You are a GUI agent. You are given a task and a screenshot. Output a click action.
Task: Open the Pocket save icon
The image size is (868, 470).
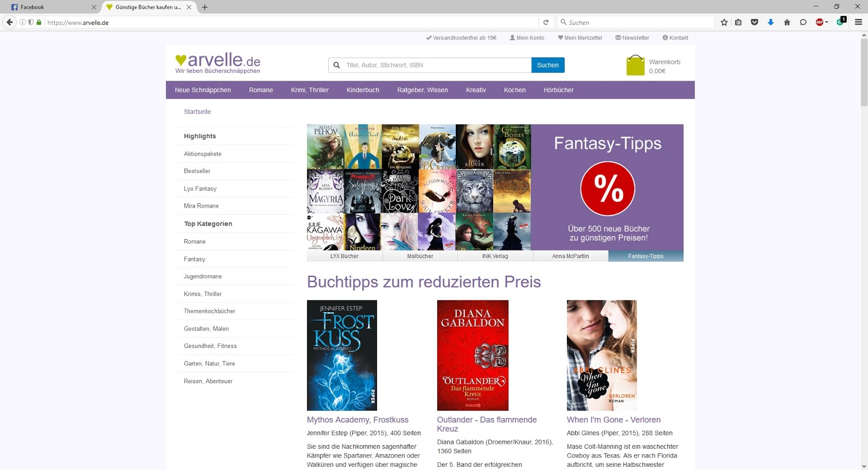[x=755, y=22]
